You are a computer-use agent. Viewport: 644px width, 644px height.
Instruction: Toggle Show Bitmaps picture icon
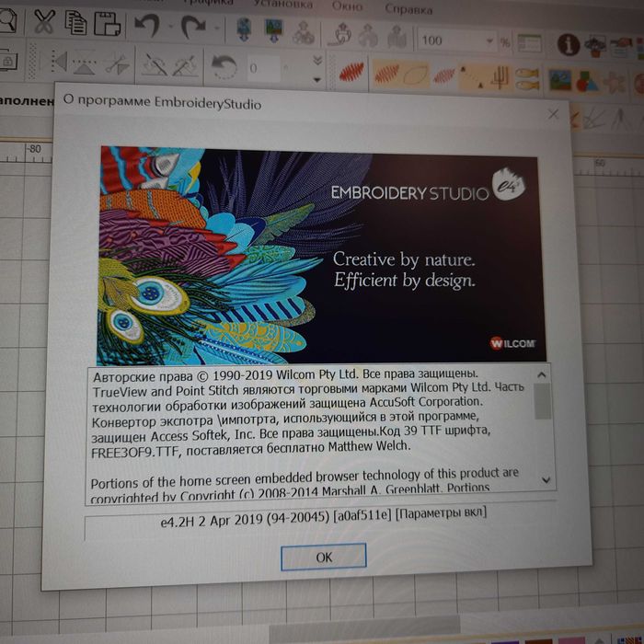click(560, 80)
